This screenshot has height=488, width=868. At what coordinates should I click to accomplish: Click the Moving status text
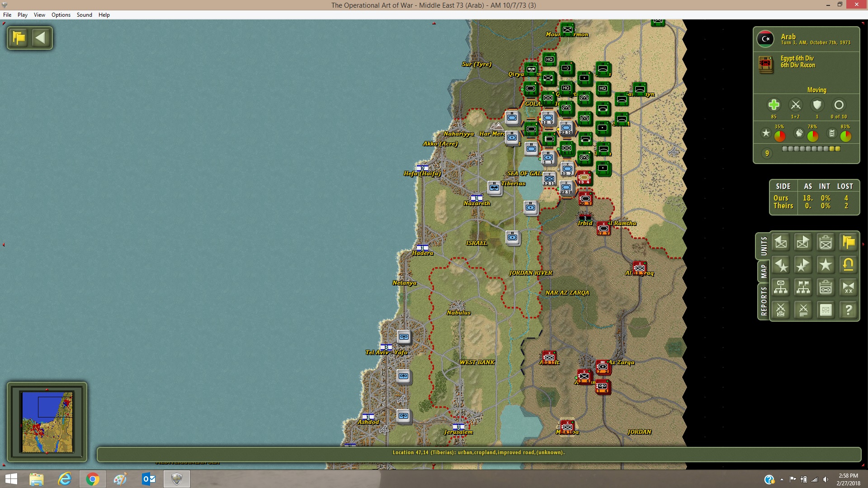tap(817, 90)
